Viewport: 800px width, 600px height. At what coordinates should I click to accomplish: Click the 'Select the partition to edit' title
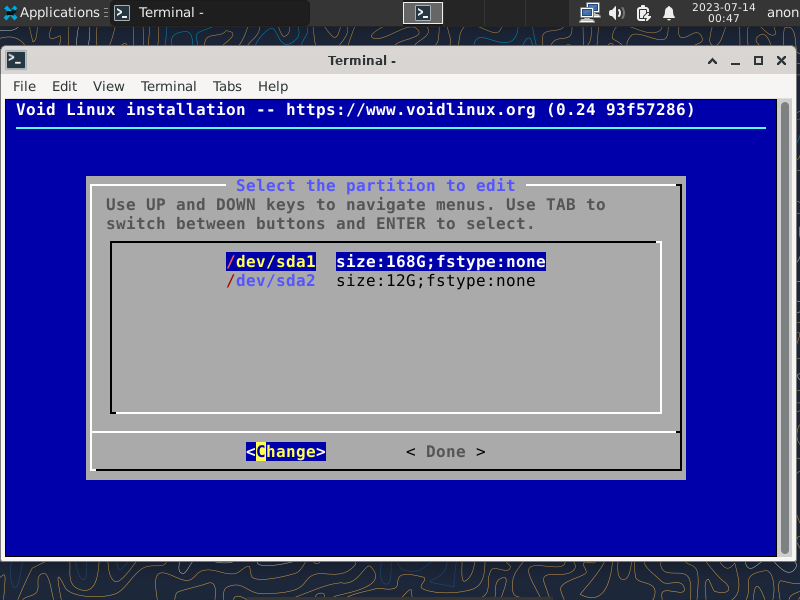coord(376,185)
